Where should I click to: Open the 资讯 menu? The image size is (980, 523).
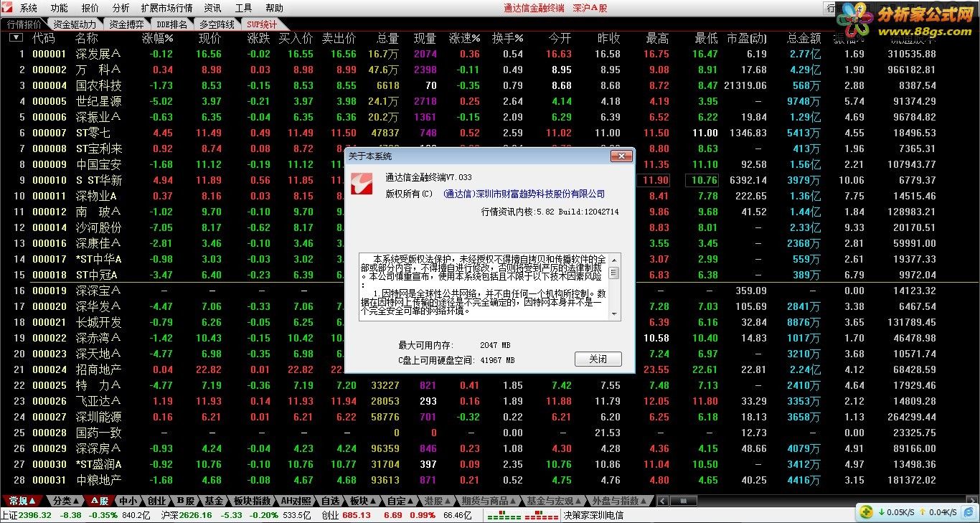point(213,8)
